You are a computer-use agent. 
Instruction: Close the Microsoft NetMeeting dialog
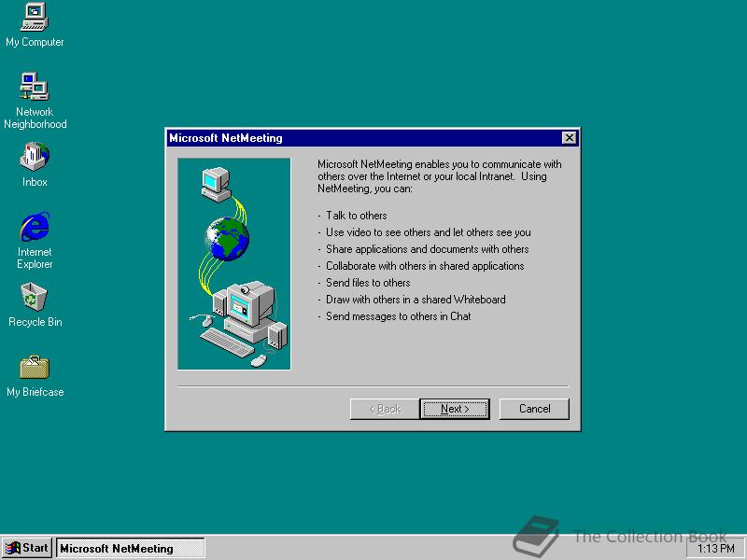coord(569,138)
